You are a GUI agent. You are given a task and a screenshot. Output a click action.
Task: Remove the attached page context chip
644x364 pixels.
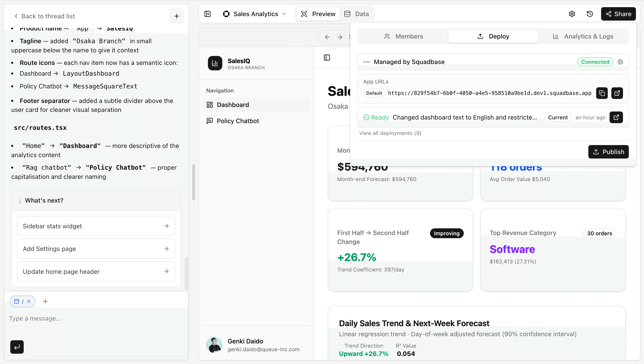tap(29, 301)
